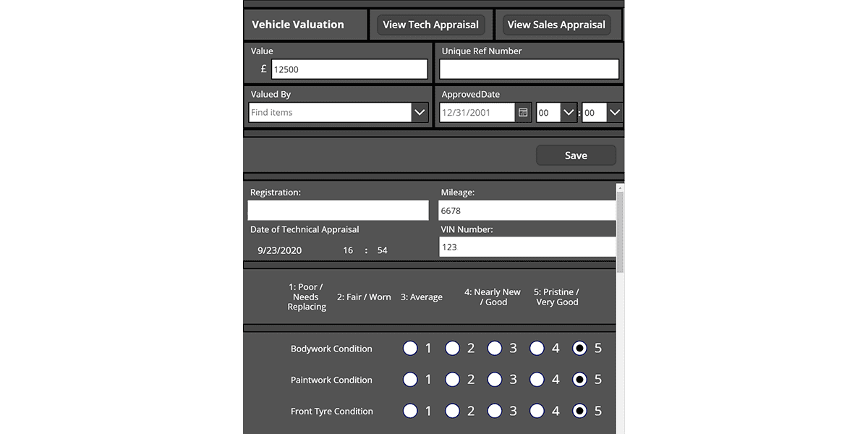Viewport: 868px width, 434px height.
Task: Select Front Tyre Condition rating 4
Action: [x=537, y=411]
